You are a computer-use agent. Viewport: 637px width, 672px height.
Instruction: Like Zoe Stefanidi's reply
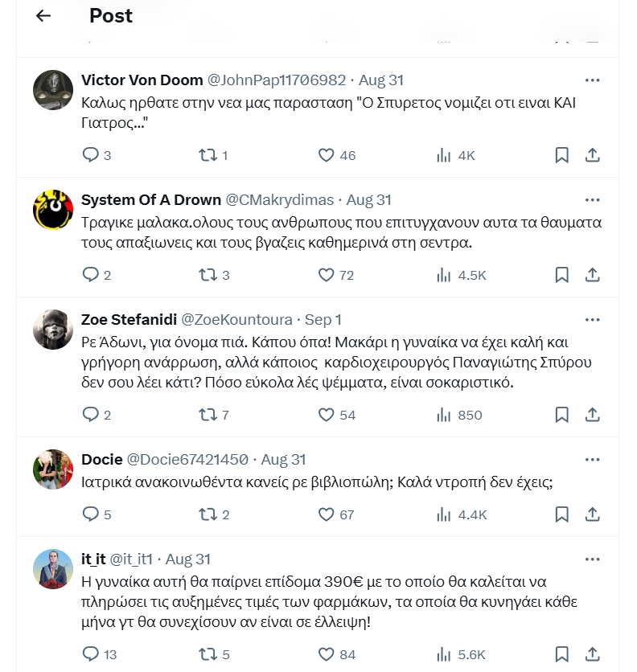pos(326,415)
